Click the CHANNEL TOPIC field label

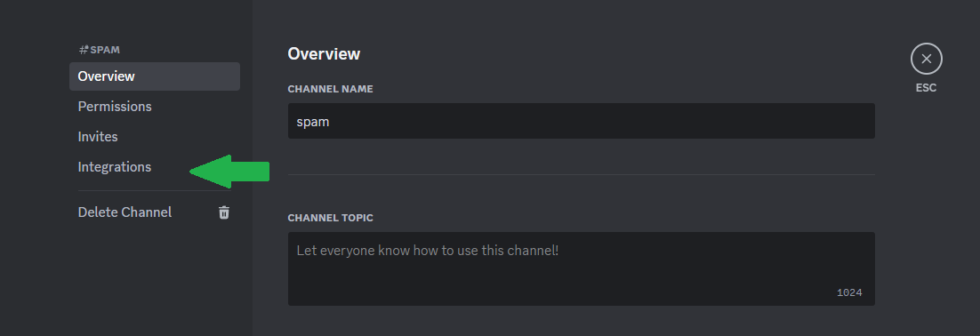(x=330, y=218)
